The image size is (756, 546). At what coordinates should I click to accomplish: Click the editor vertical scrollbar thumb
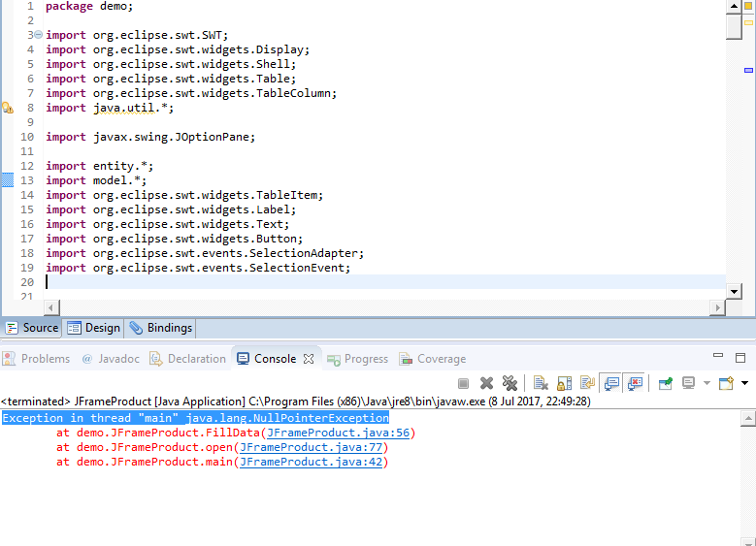[x=734, y=26]
